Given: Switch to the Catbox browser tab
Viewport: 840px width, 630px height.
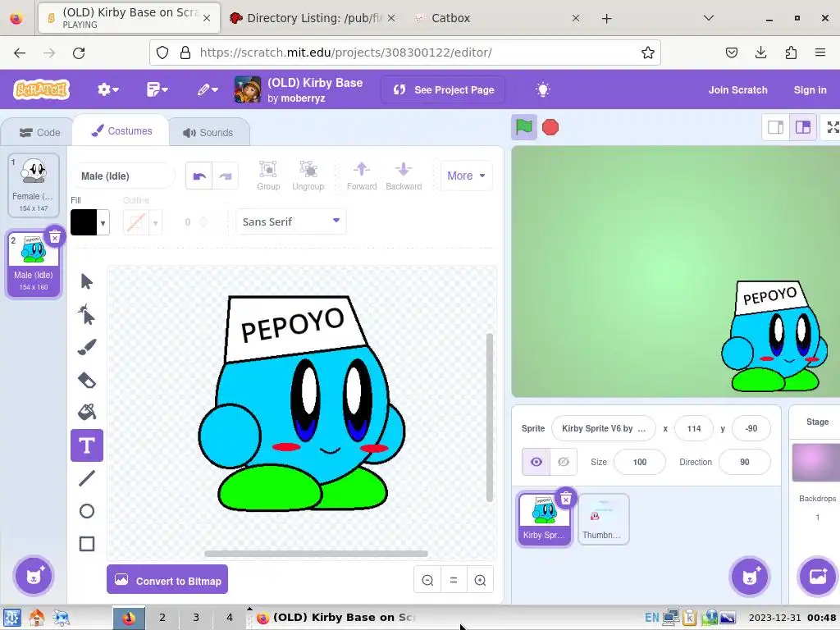Looking at the screenshot, I should tap(495, 18).
